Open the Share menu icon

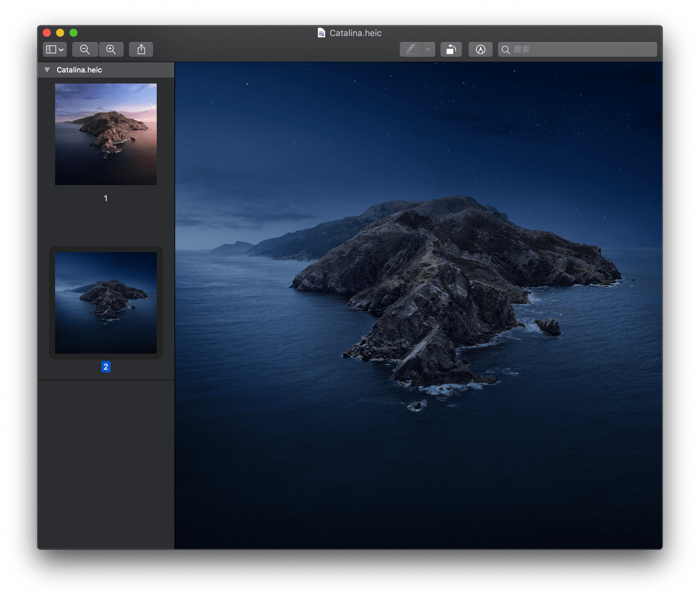click(x=141, y=50)
